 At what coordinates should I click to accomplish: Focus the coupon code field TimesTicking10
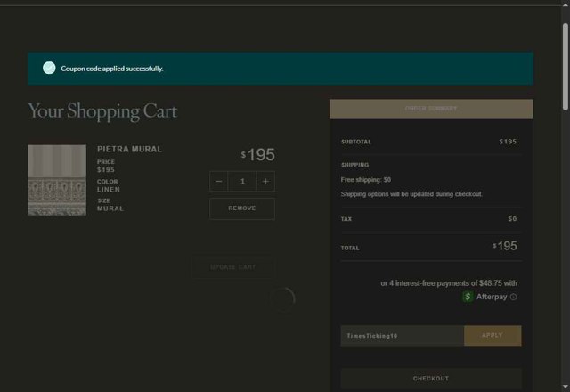click(402, 336)
